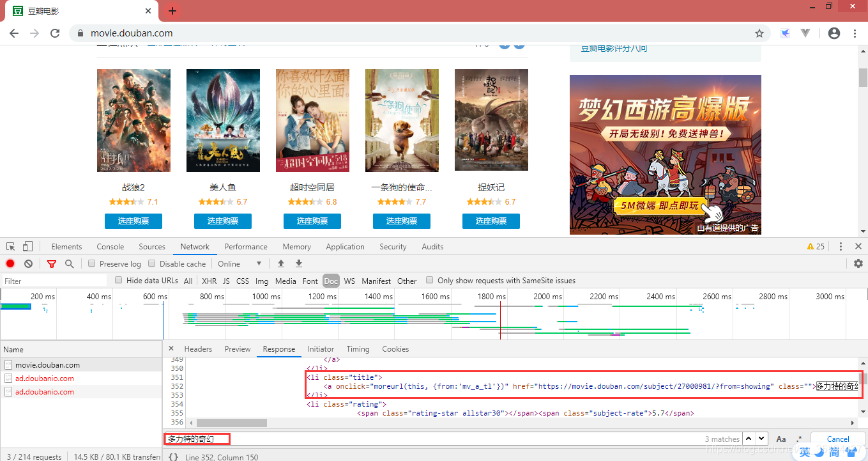Select the first ad.doubanio.com request
Image resolution: width=868 pixels, height=461 pixels.
coord(81,379)
